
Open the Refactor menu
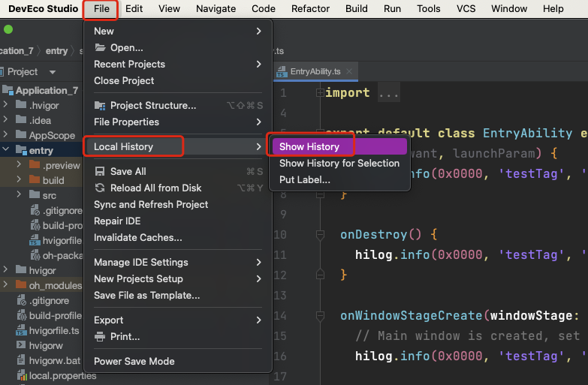tap(310, 8)
